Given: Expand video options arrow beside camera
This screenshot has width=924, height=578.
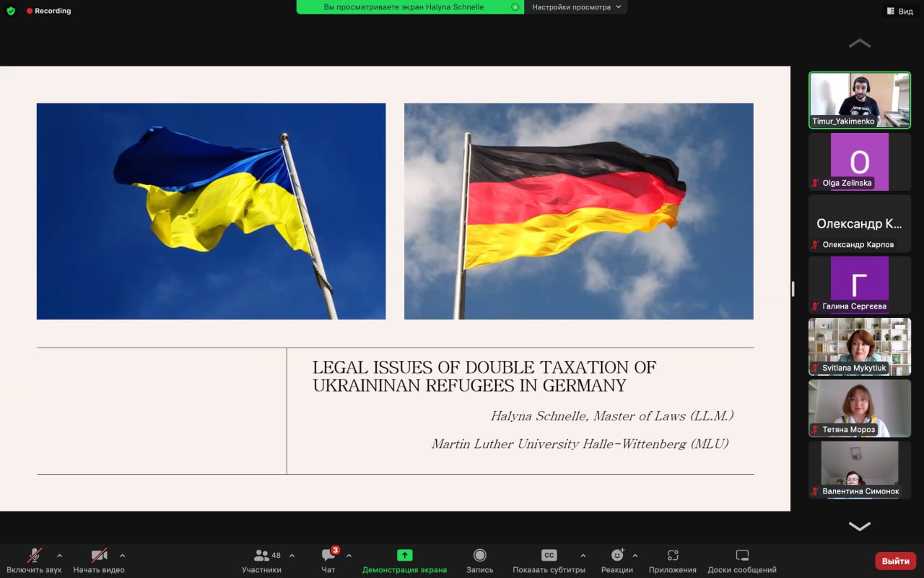Looking at the screenshot, I should point(122,556).
